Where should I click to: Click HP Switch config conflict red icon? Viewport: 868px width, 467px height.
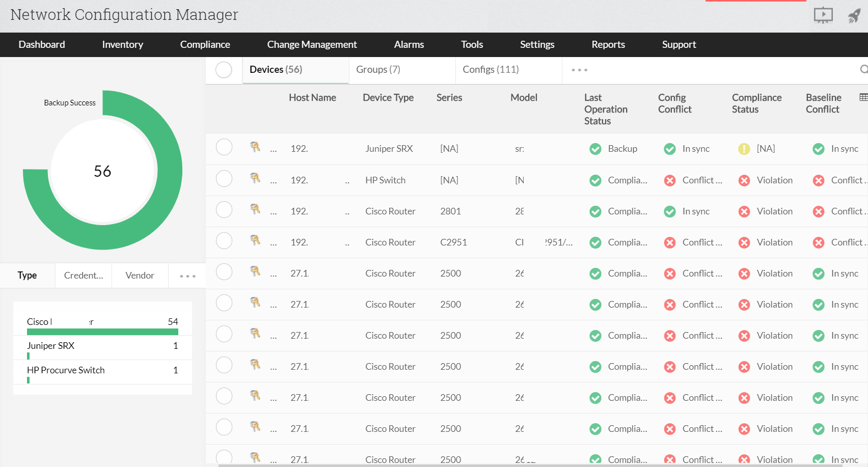click(x=670, y=180)
